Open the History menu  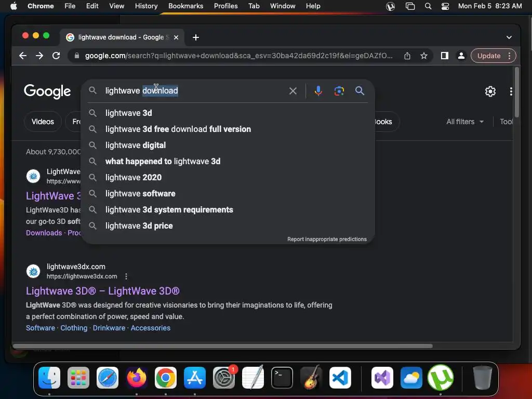146,6
